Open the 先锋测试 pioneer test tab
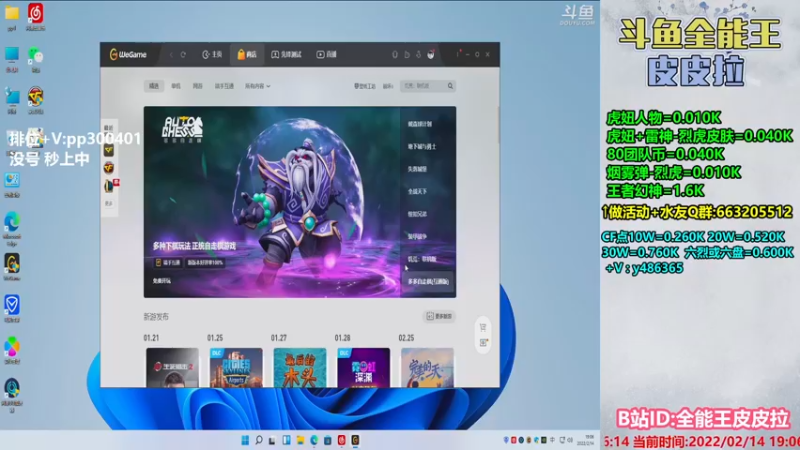The image size is (800, 450). 286,55
